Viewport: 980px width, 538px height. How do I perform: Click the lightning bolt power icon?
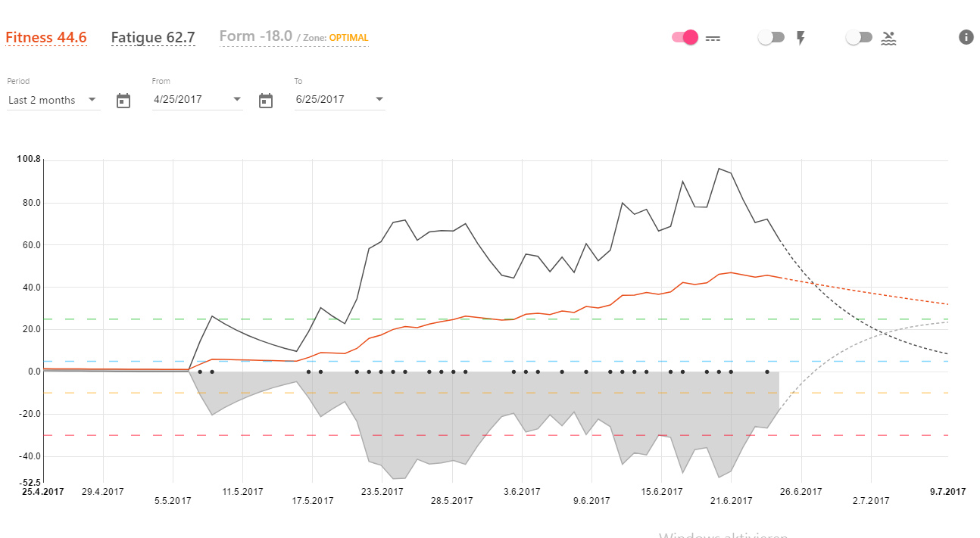800,38
